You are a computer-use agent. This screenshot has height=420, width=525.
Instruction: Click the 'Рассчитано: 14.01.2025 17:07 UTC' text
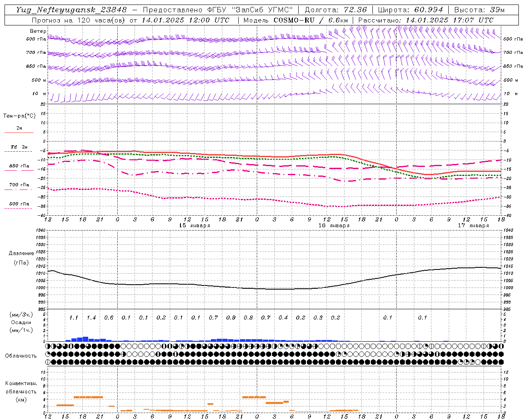click(426, 20)
